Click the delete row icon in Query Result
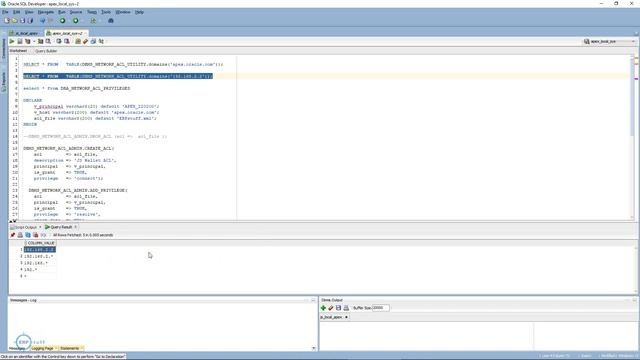The image size is (640, 360). click(36, 235)
